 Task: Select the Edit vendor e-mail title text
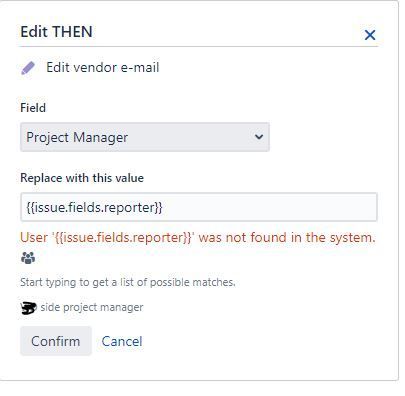(103, 68)
